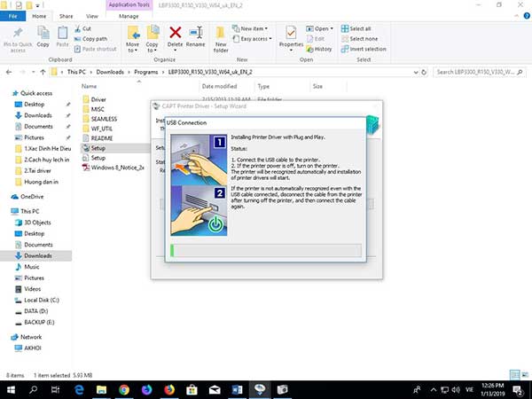
Task: Sort by the Name column header
Action: click(x=89, y=87)
